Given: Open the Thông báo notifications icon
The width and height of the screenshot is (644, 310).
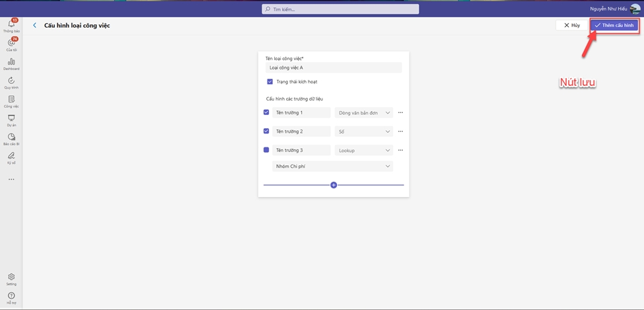Looking at the screenshot, I should pos(11,25).
